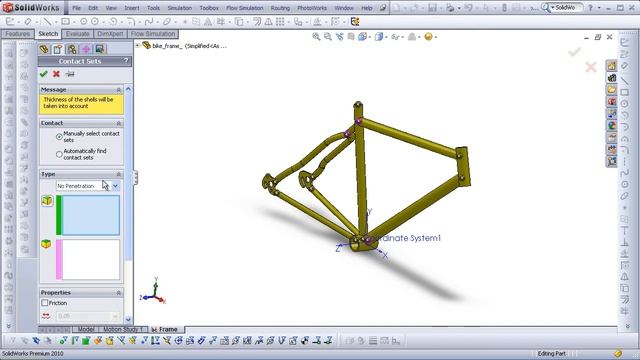Open Design Library icon in task pane
This screenshot has height=360, width=640.
click(611, 78)
